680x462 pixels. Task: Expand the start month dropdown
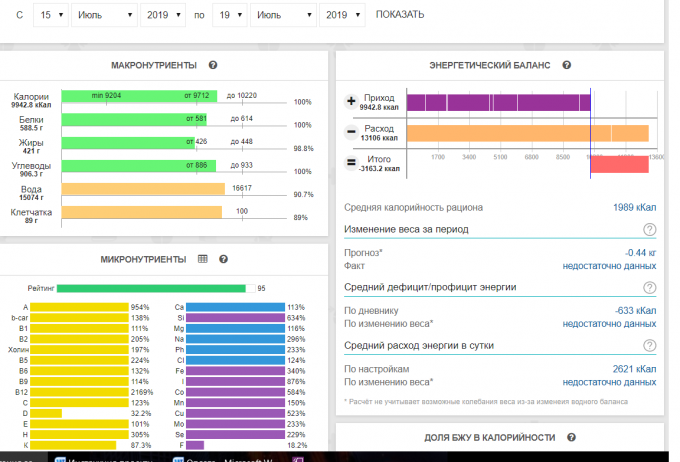click(x=104, y=15)
